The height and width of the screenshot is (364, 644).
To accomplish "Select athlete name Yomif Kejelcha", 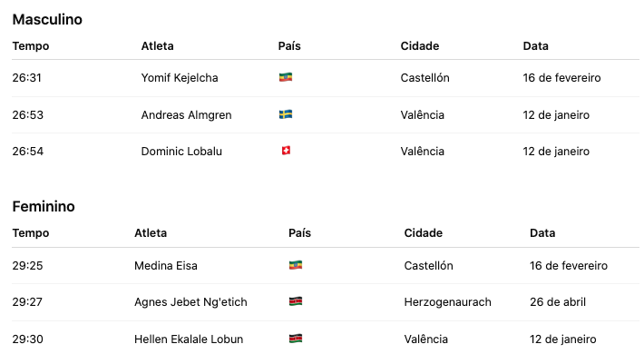I will [x=181, y=78].
